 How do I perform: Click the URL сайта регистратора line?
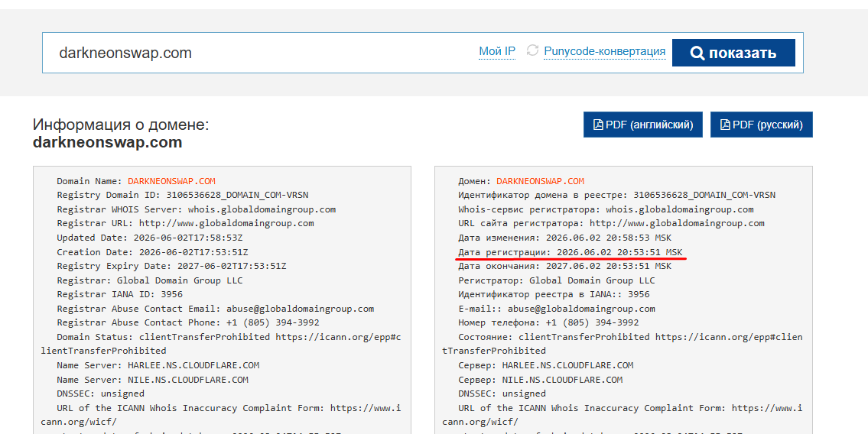611,223
